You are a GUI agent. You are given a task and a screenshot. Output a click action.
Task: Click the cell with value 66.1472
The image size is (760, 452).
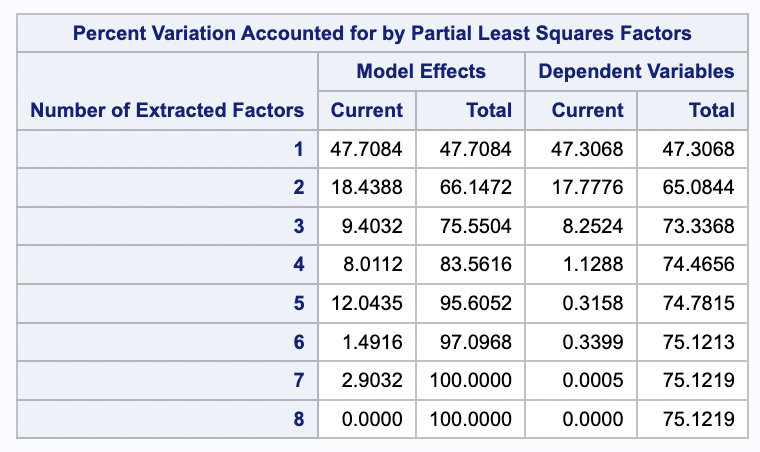pos(476,188)
